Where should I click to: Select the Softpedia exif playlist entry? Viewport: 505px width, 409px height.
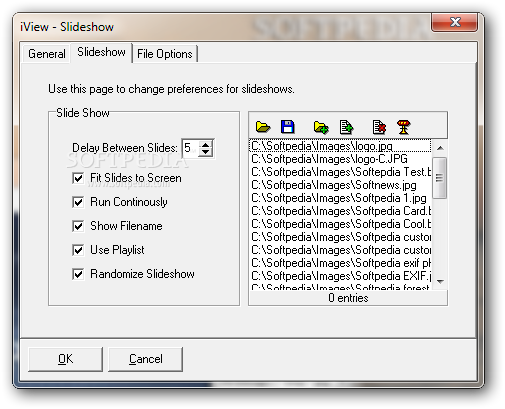[340, 263]
